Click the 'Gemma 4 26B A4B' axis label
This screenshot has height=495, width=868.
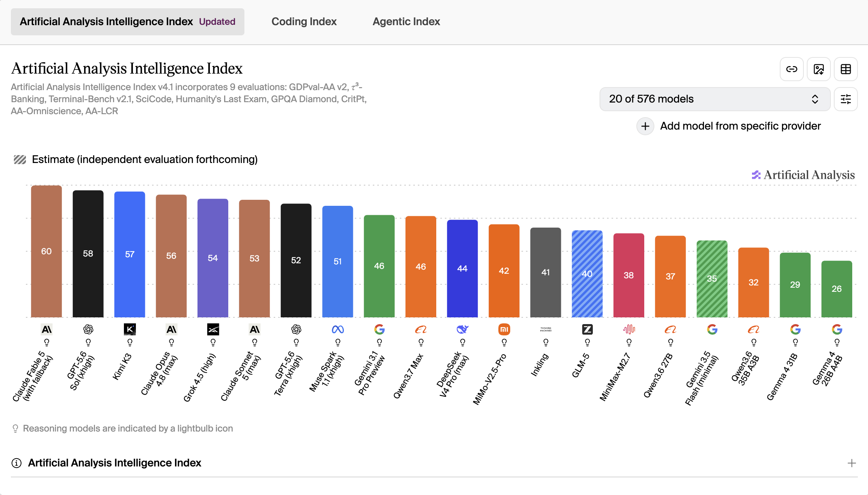827,369
